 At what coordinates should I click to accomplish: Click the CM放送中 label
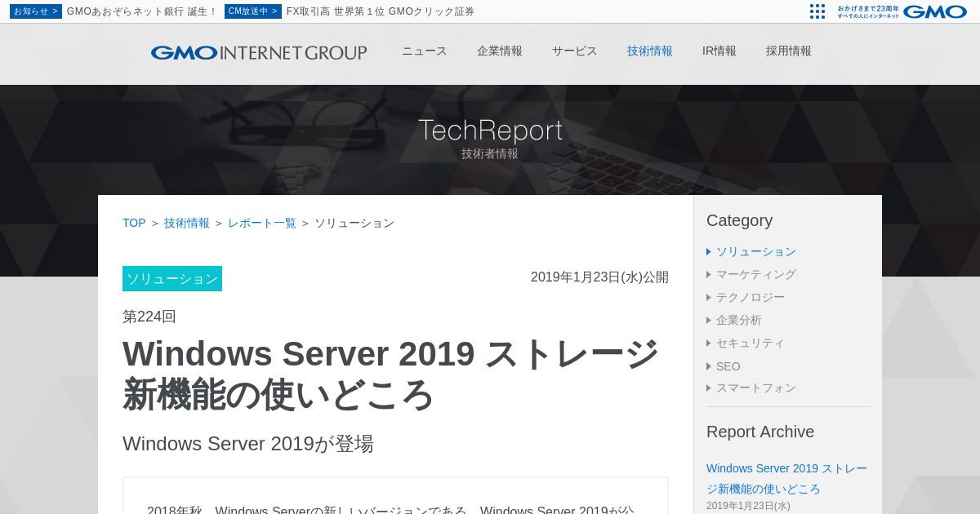253,11
